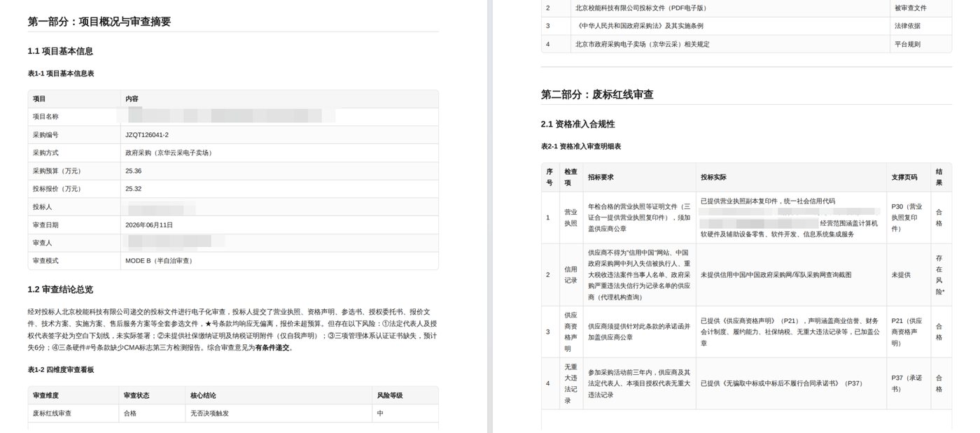980x433 pixels.
Task: Select the 信用记录 check item cell
Action: click(x=571, y=275)
